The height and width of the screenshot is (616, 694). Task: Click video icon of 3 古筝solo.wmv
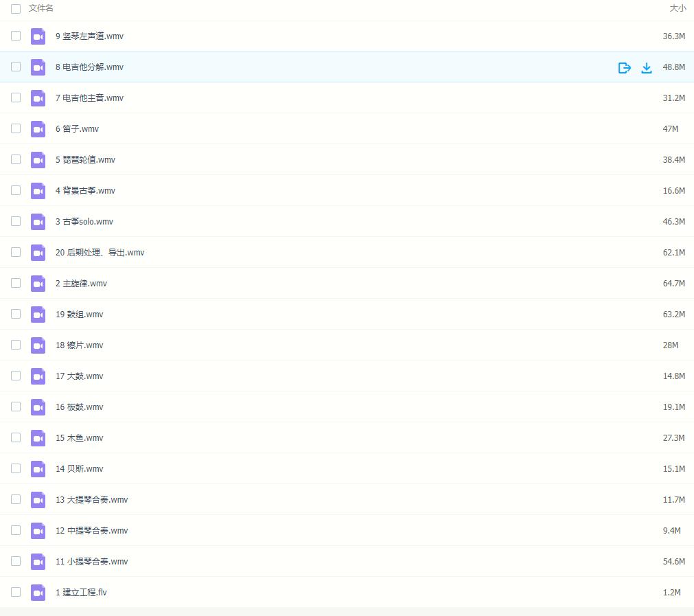tap(38, 222)
